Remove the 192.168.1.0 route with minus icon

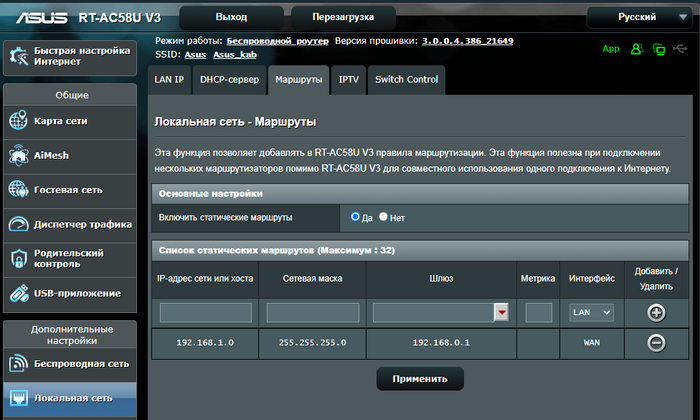tap(656, 343)
